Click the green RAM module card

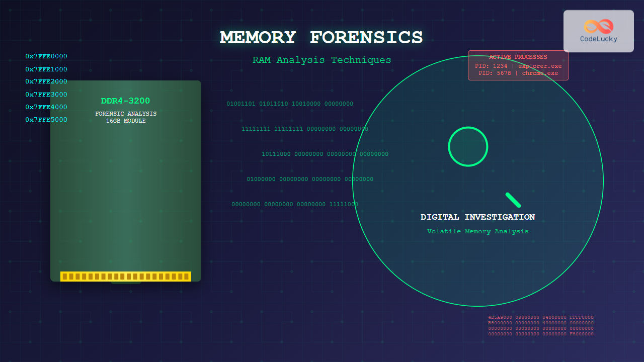(x=126, y=191)
